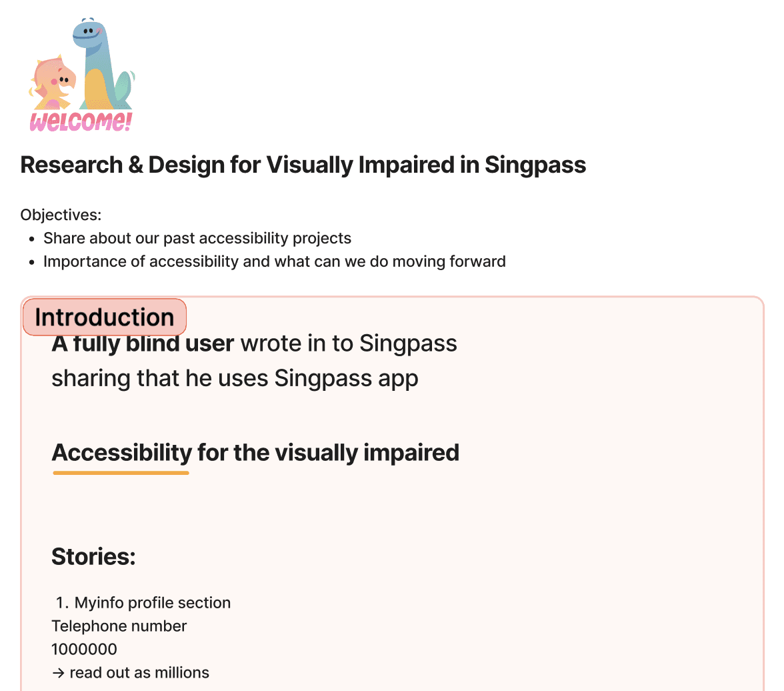Click 'Accessibility for the visually impaired' heading
The image size is (784, 691).
(255, 453)
